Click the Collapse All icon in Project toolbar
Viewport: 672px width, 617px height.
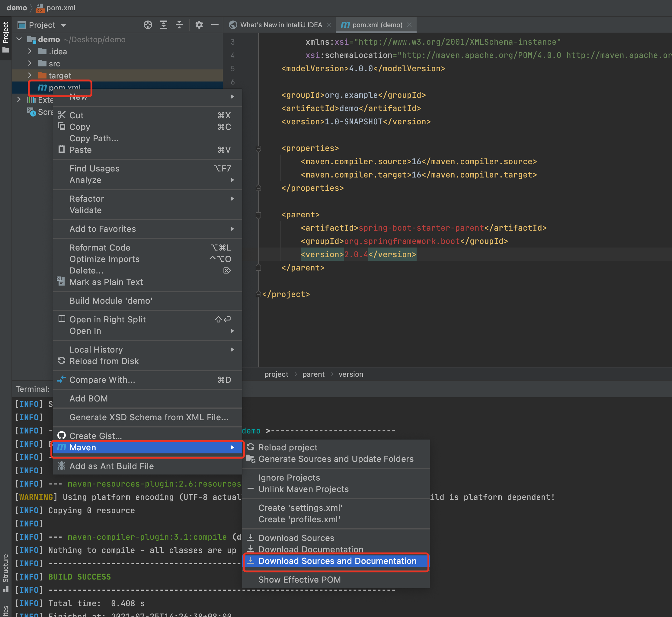pyautogui.click(x=179, y=25)
